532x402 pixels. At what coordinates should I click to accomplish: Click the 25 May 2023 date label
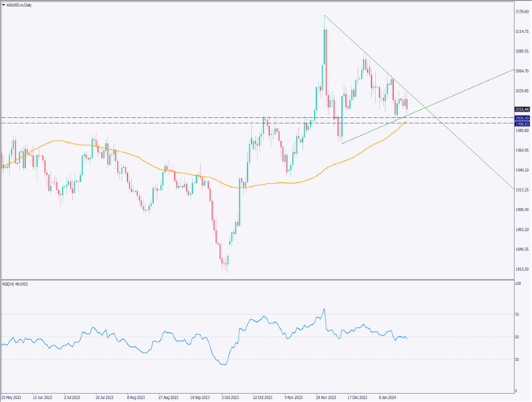click(x=13, y=397)
